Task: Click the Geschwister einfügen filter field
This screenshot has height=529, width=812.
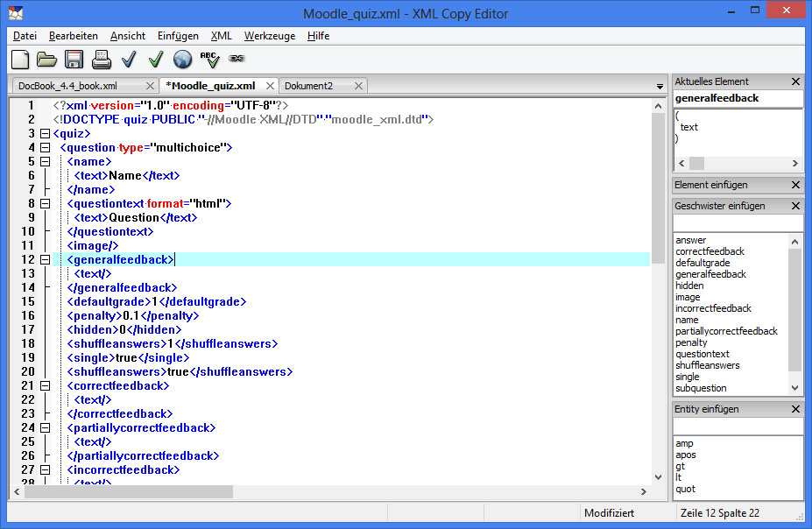Action: [738, 223]
